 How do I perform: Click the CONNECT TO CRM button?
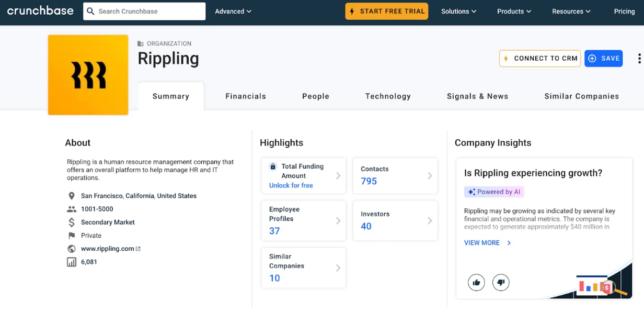click(540, 58)
